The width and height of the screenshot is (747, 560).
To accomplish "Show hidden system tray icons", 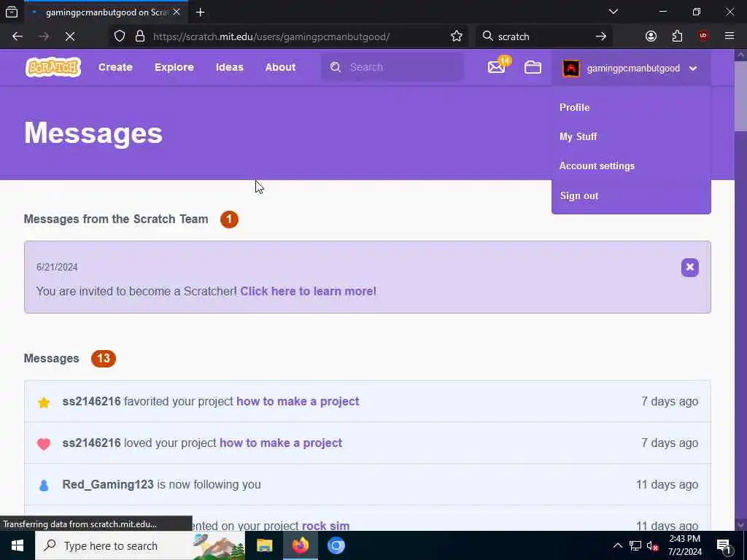I will coord(617,545).
